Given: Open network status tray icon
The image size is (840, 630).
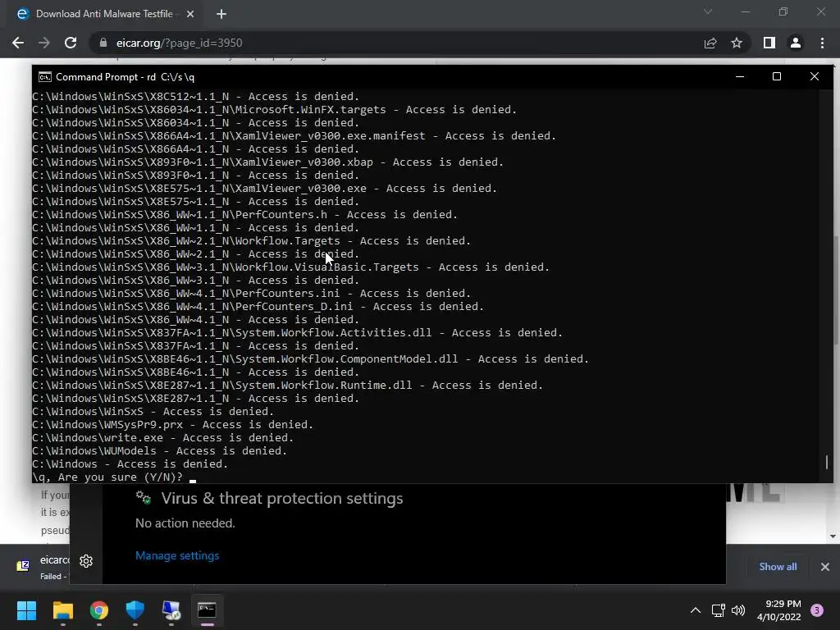Looking at the screenshot, I should click(x=718, y=610).
